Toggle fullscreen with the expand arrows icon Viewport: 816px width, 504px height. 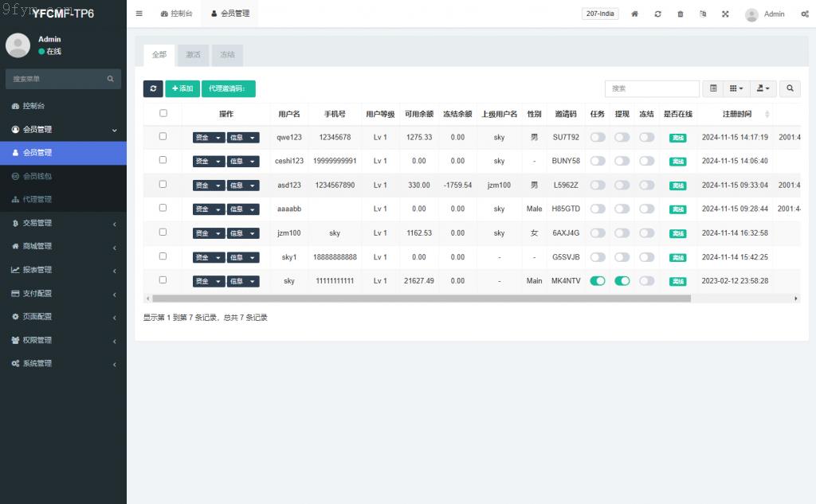725,14
